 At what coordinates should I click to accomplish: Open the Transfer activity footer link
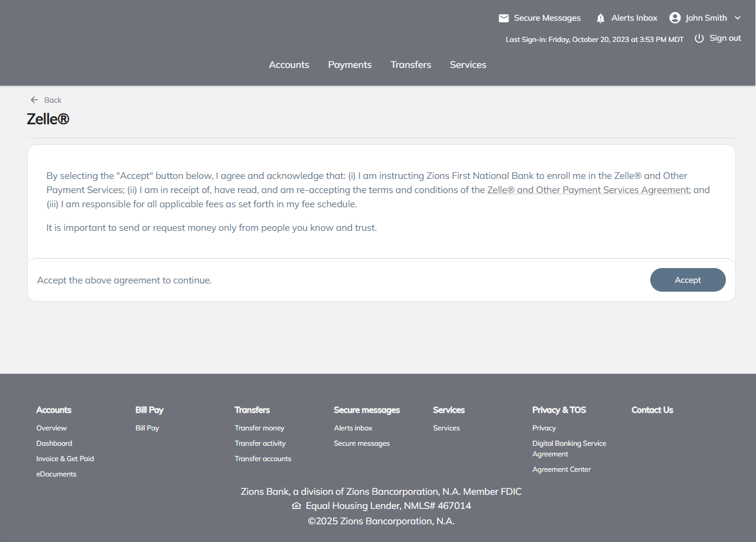click(x=260, y=443)
